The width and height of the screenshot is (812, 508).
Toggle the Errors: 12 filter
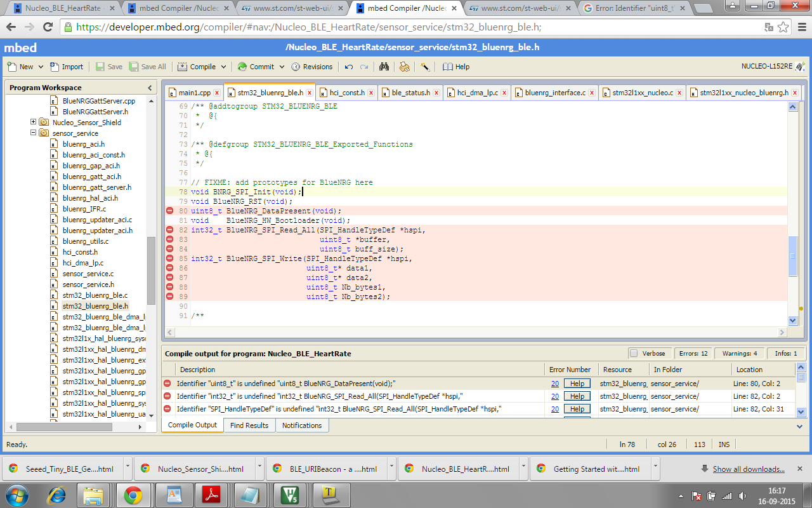point(693,354)
